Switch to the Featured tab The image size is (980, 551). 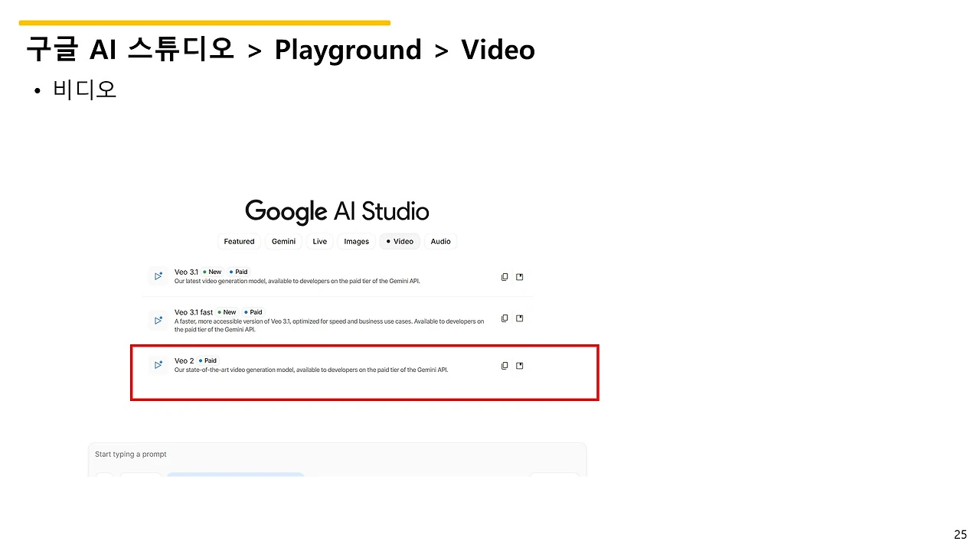(239, 241)
